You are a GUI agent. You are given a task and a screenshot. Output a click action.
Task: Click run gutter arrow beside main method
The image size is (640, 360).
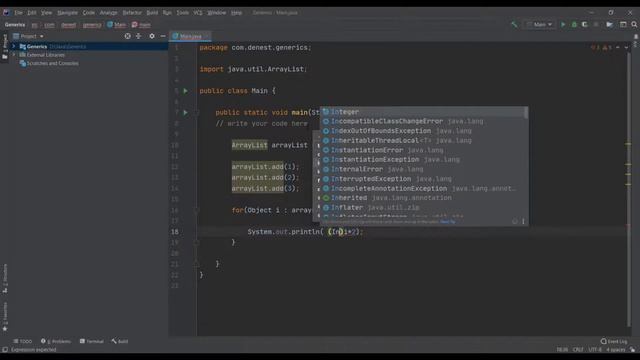point(186,112)
